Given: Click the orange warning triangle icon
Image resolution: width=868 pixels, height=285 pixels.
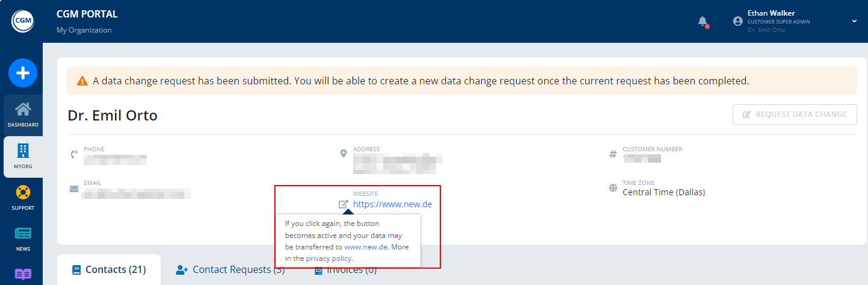Looking at the screenshot, I should [x=82, y=81].
